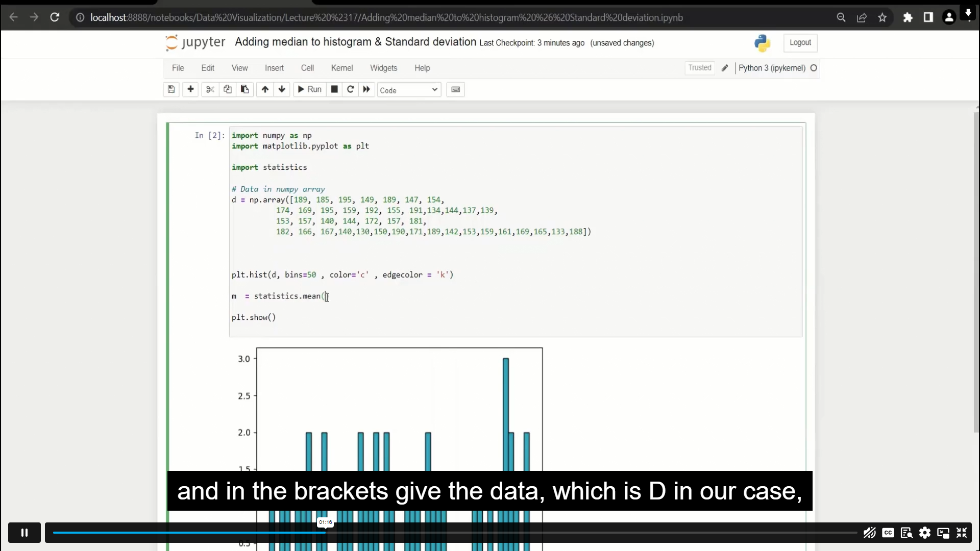Click the Trusted button

pos(700,68)
